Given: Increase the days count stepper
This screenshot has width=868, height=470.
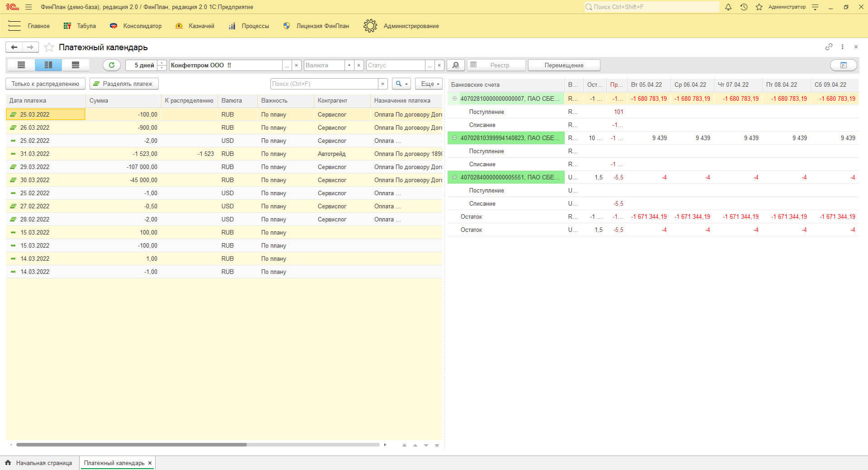Looking at the screenshot, I should [161, 62].
